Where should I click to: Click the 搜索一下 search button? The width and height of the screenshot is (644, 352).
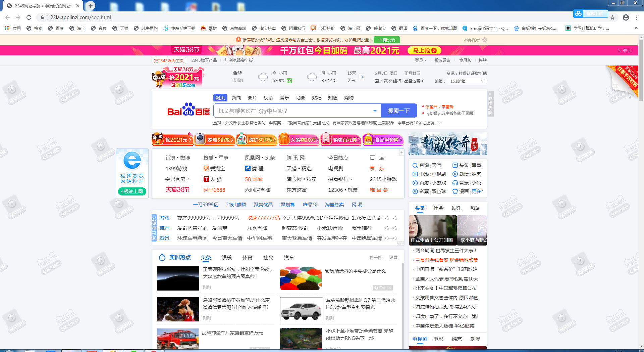(399, 111)
